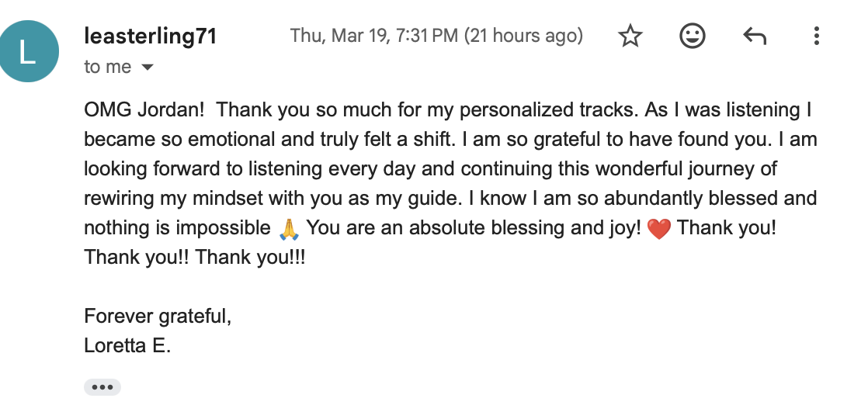Expand recipient details arrow beside "to me"
Viewport: 868px width, 419px height.
tap(147, 68)
